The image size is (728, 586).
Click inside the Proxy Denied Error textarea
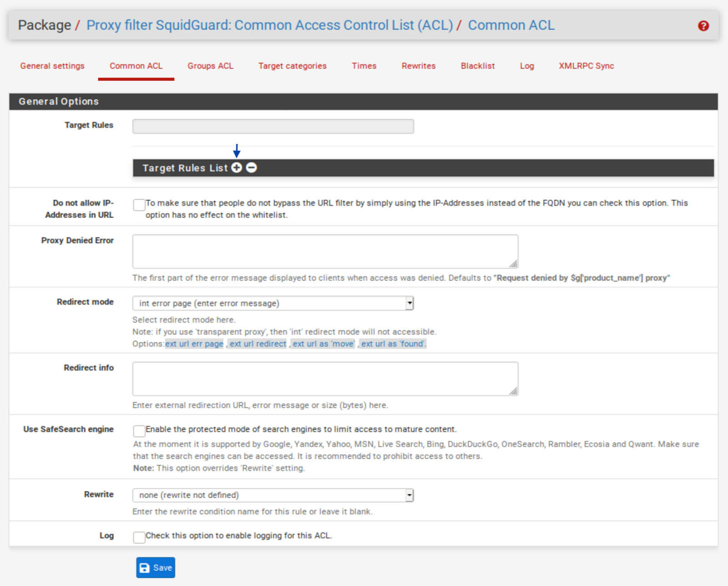click(325, 251)
